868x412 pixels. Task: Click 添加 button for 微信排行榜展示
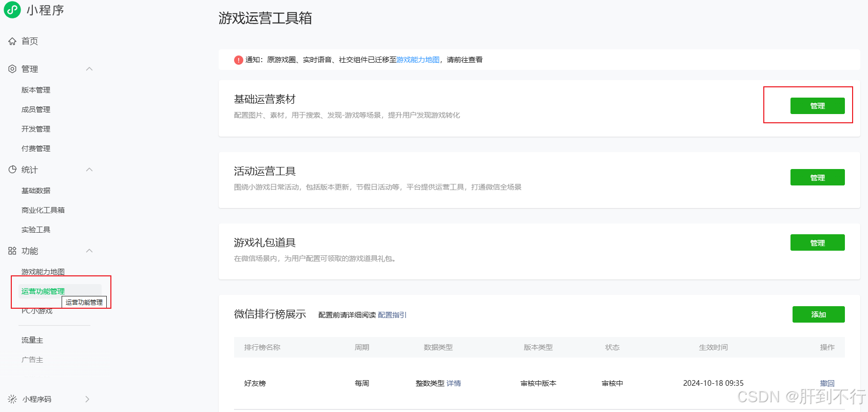click(818, 314)
